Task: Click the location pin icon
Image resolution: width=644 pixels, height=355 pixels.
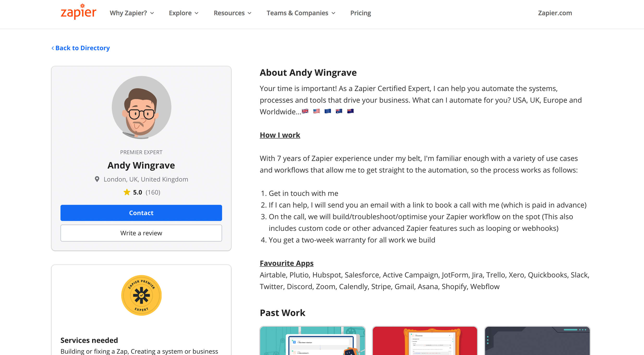Action: click(x=97, y=179)
